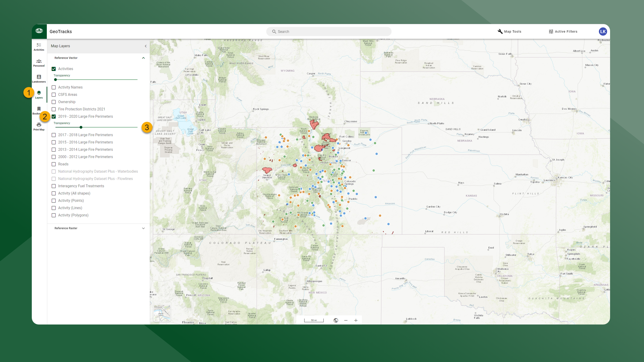Enable the CSFS Areas layer
The image size is (644, 362).
(x=54, y=95)
